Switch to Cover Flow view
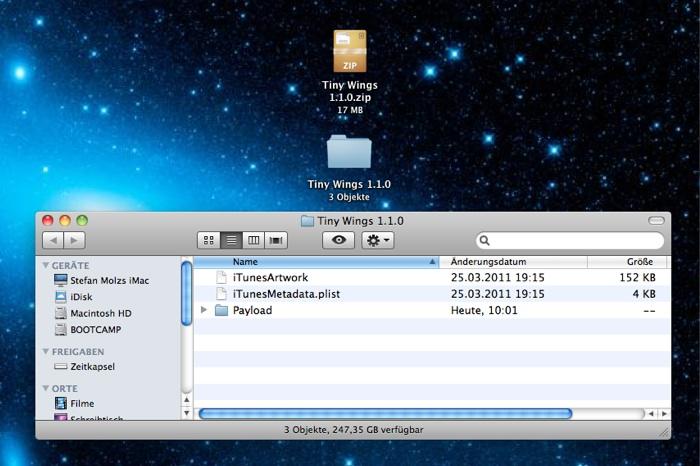700x466 pixels. point(276,241)
